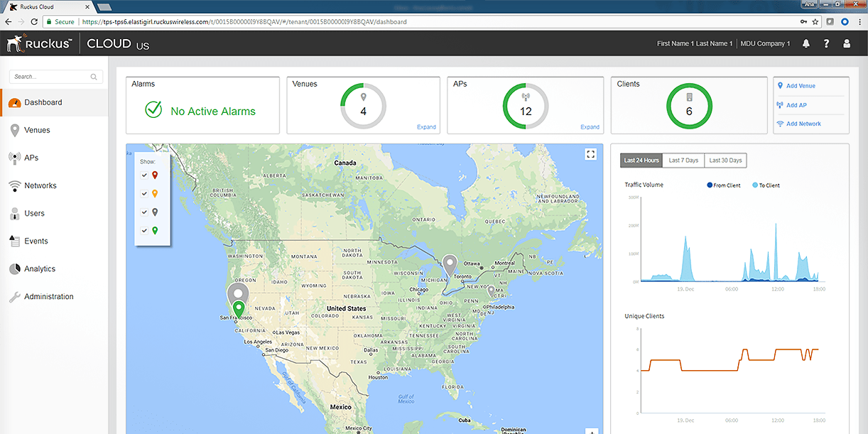Focus the sidebar Search field
The height and width of the screenshot is (434, 868).
[x=55, y=77]
